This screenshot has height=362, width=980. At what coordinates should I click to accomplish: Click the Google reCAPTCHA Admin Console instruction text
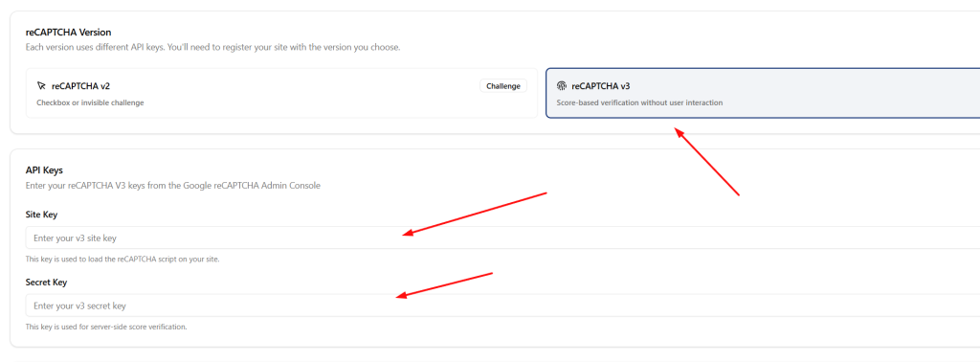click(173, 186)
